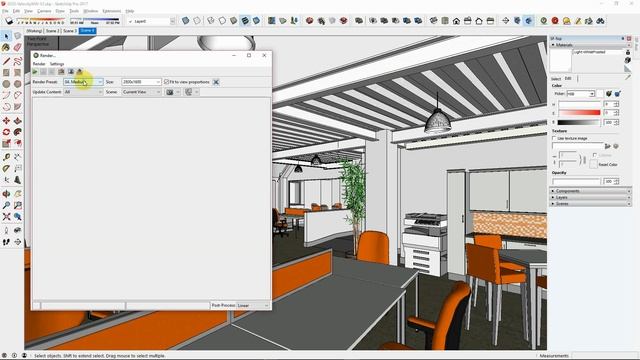This screenshot has height=360, width=640.
Task: Click the Opacity value field showing 100
Action: (x=608, y=181)
